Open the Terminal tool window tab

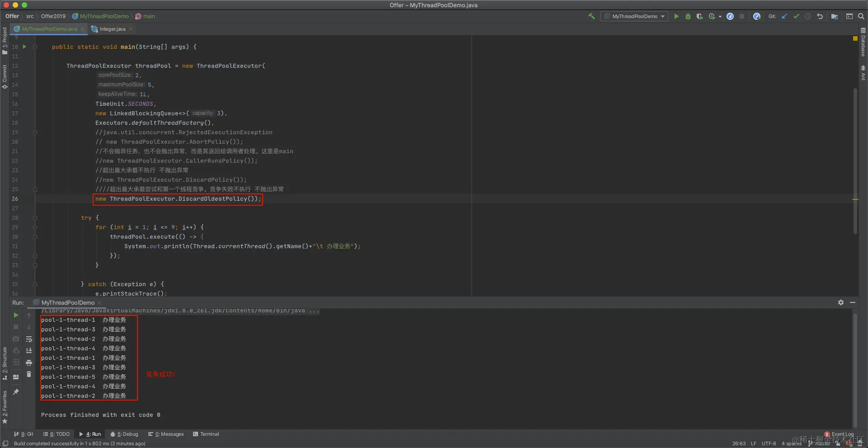206,434
